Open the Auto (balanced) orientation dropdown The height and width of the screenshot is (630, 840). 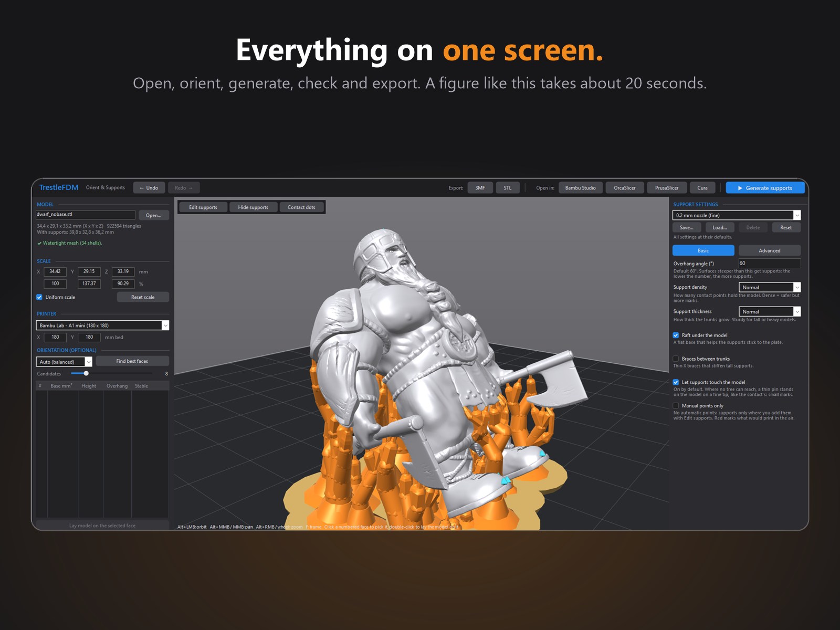pos(64,362)
